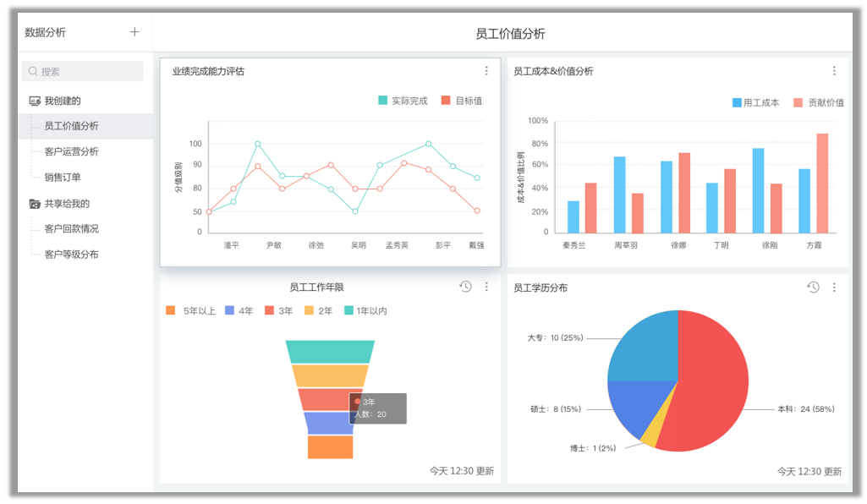This screenshot has height=504, width=867.
Task: Open the three-dot menu on 员工工作年限 card
Action: click(486, 288)
